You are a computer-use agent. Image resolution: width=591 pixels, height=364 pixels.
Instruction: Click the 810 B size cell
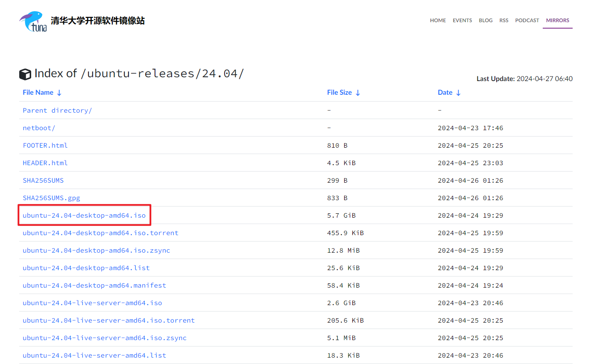tap(337, 146)
